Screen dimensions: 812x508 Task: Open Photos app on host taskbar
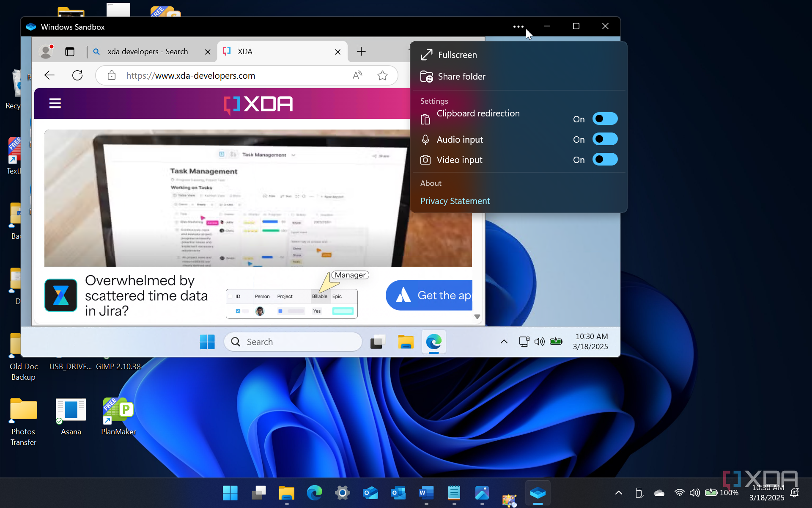tap(482, 493)
